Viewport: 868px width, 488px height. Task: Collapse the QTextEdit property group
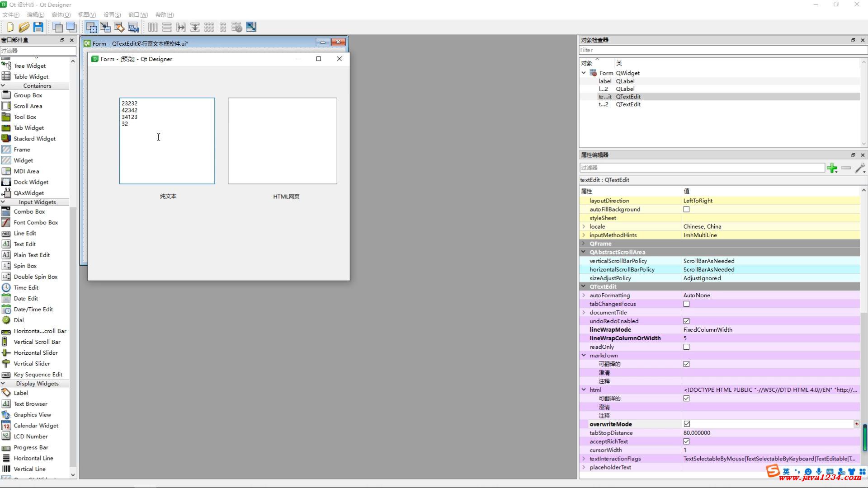click(584, 286)
